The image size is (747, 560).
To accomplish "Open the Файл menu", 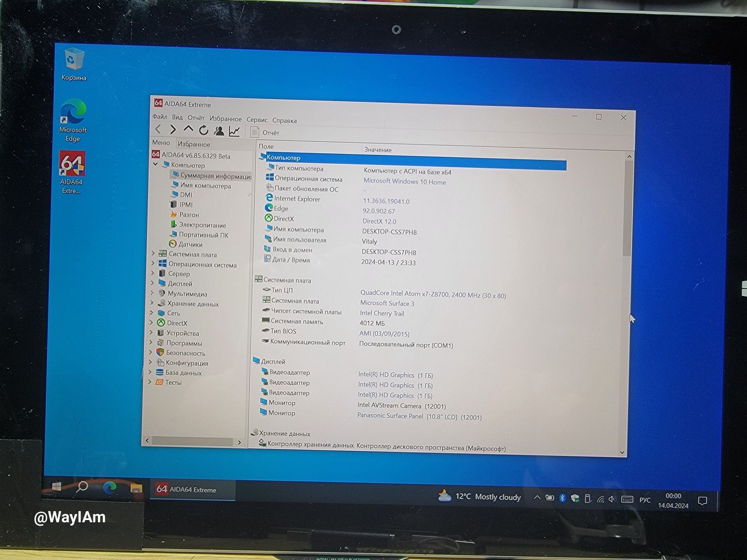I will coord(159,117).
